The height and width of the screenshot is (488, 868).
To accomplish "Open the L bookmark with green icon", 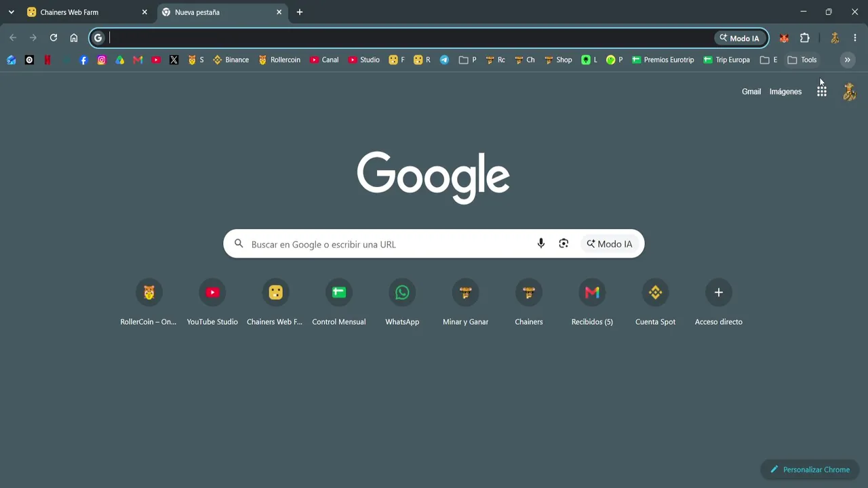I will [589, 60].
